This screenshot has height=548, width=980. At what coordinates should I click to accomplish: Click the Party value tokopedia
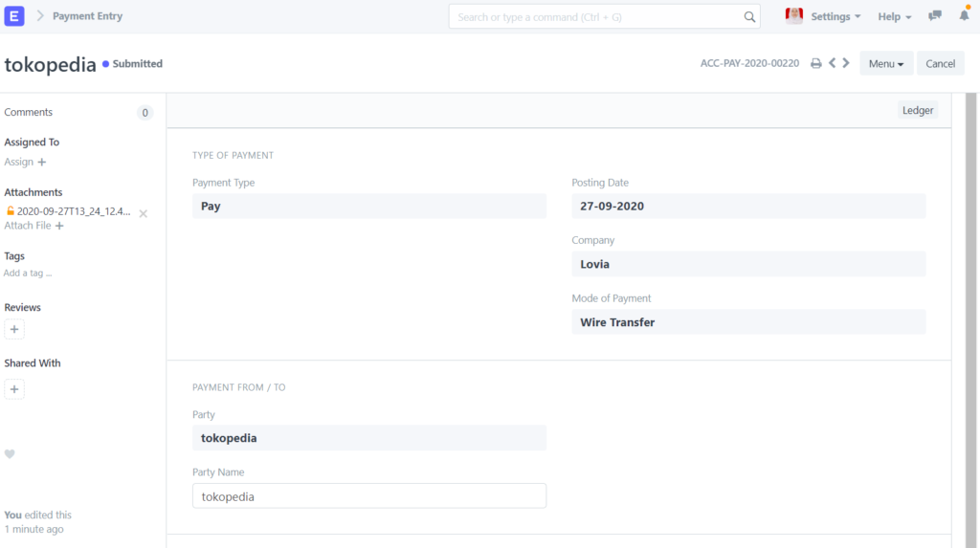pos(369,438)
